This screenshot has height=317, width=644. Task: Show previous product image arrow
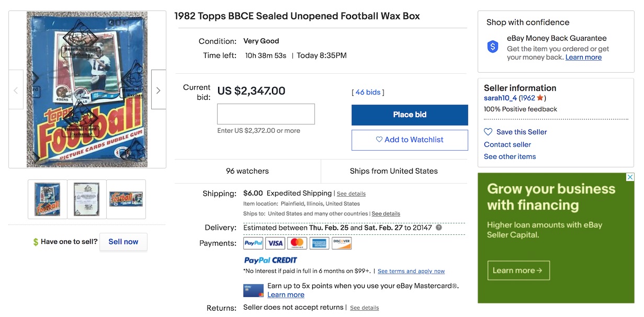click(x=16, y=90)
